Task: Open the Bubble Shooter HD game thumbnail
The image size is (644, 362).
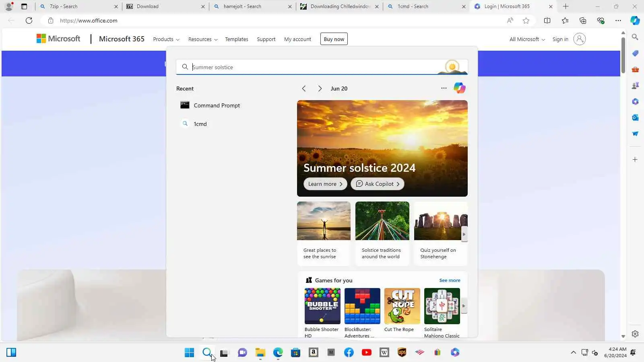Action: pos(322,306)
